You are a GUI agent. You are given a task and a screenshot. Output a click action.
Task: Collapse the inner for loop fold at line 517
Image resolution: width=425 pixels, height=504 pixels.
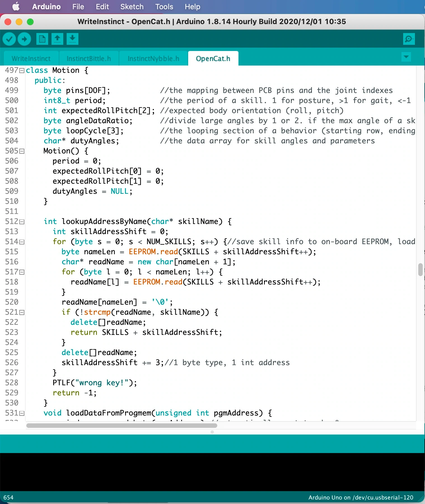click(22, 272)
